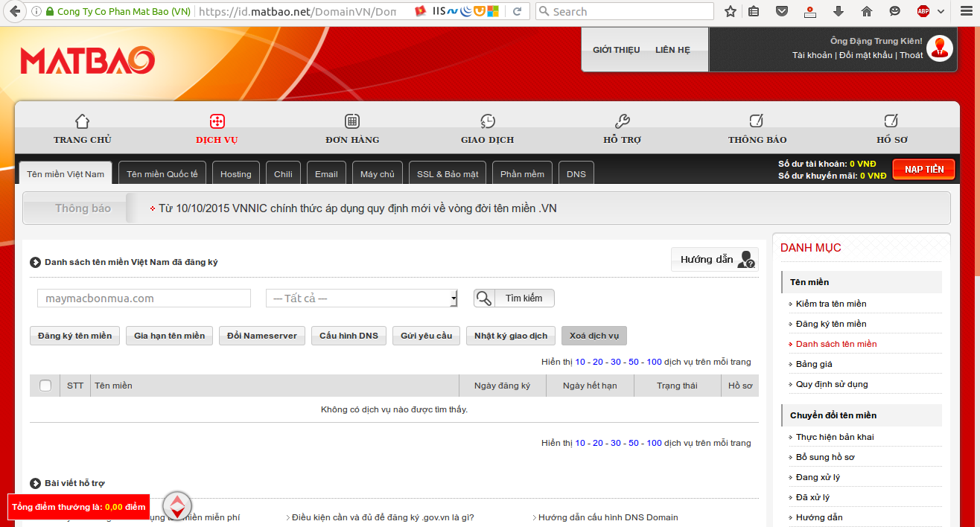Open Thực hiện bản khai in sidebar

tap(835, 437)
